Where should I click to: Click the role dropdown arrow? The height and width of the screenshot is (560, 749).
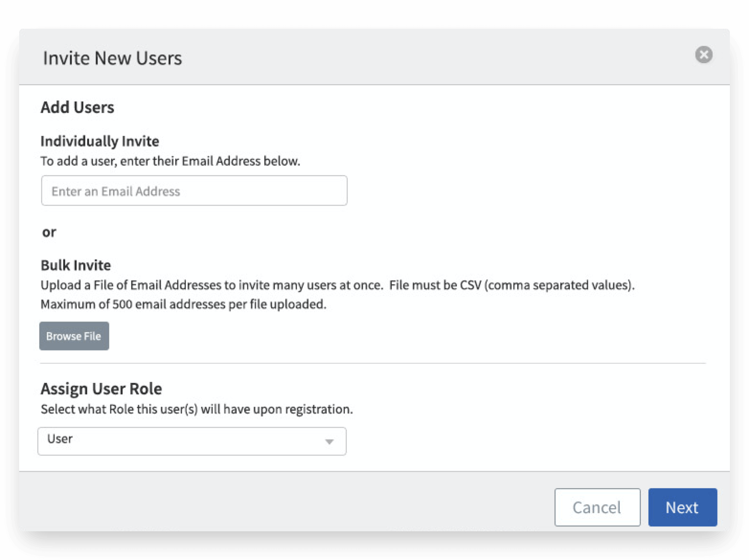coord(329,441)
